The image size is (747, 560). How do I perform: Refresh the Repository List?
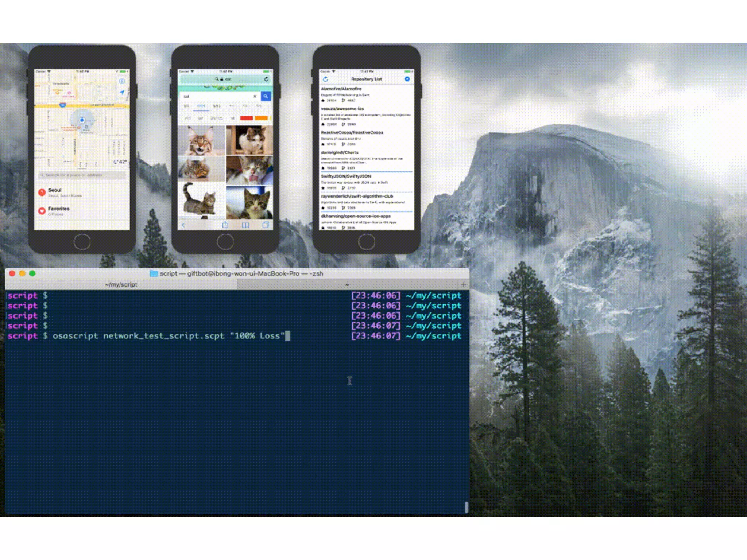pyautogui.click(x=325, y=79)
